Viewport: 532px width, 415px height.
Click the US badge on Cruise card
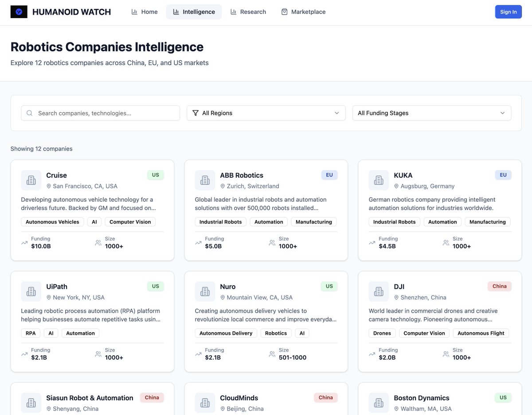point(156,175)
